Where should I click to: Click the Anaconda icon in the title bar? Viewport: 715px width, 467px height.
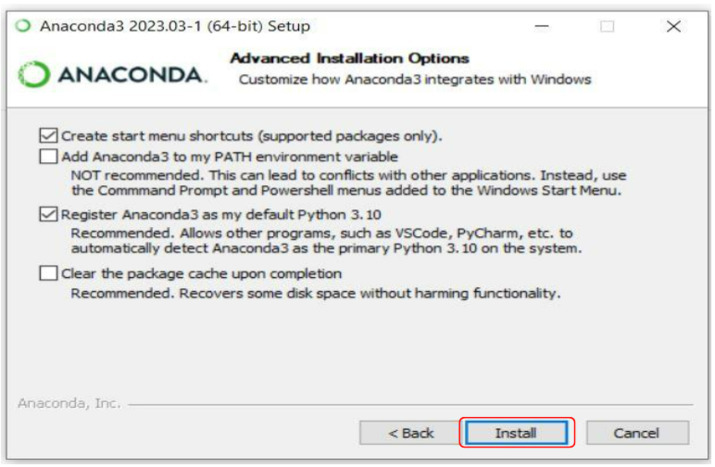[24, 26]
